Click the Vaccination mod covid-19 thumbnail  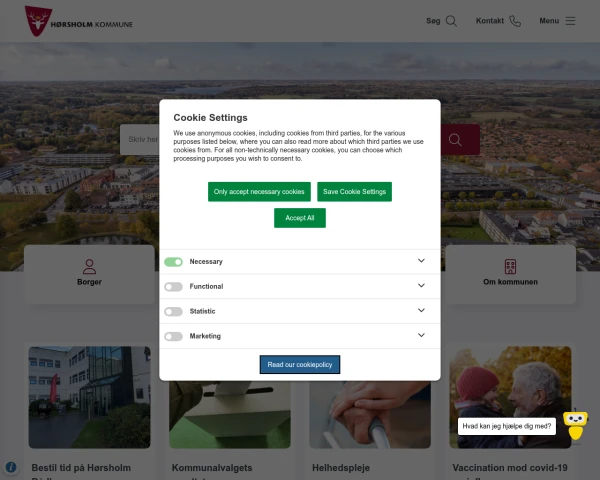[x=510, y=397]
